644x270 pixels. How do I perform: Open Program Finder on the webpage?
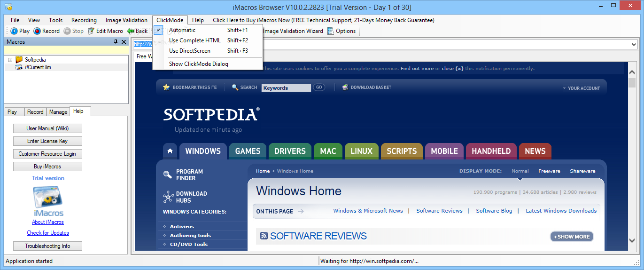(189, 175)
